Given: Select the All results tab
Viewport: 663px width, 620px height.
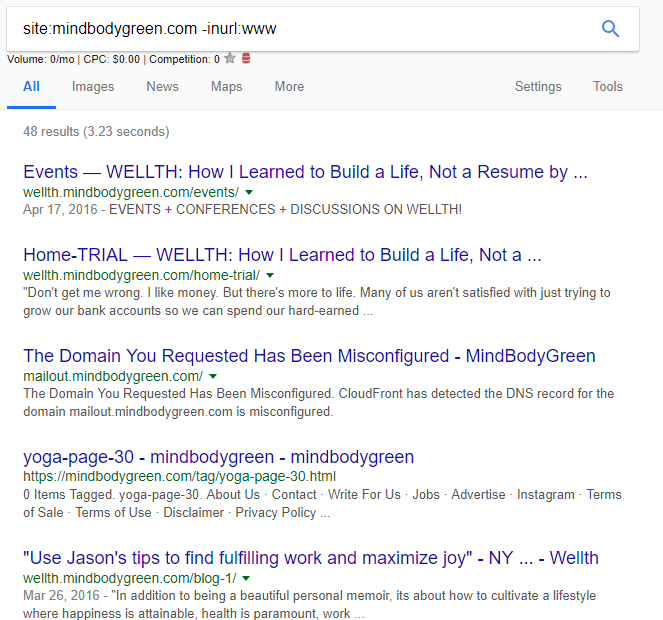Looking at the screenshot, I should pos(31,87).
